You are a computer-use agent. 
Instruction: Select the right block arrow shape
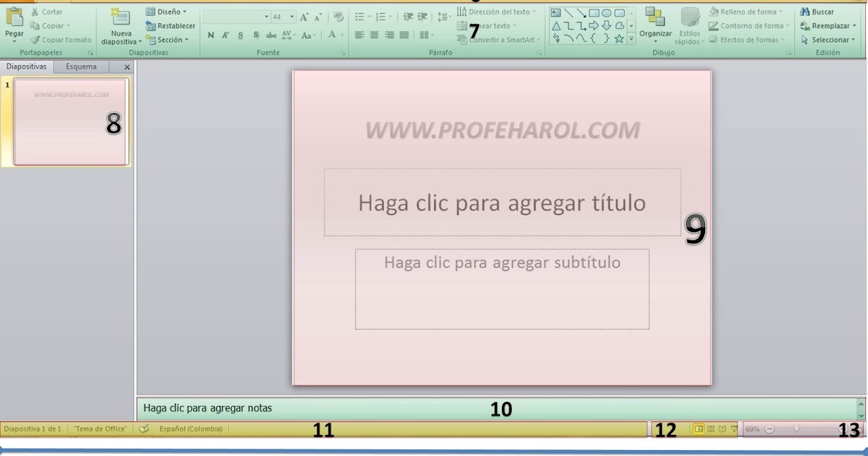pos(594,25)
